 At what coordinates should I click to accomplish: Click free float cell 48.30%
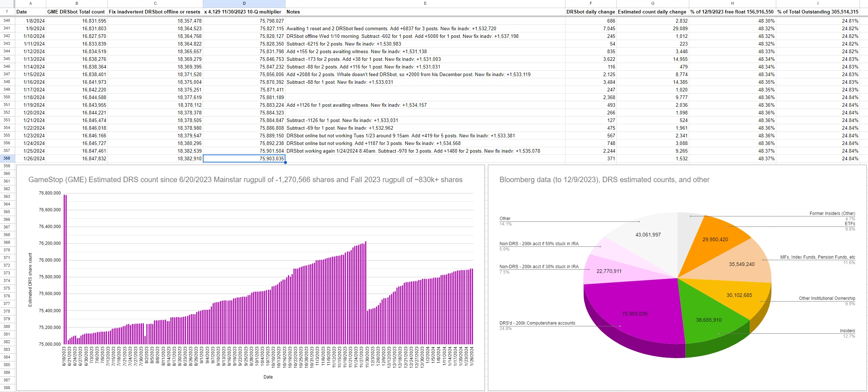point(732,21)
